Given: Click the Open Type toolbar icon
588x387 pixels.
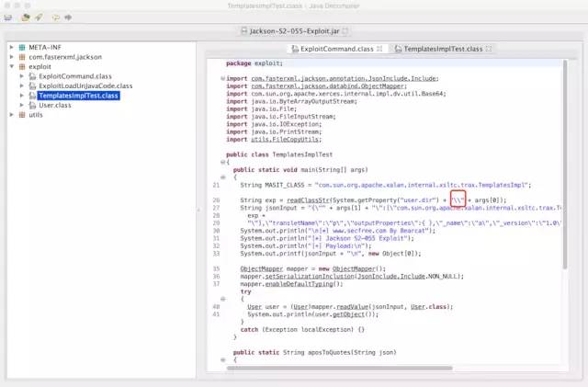Looking at the screenshot, I should (x=26, y=17).
